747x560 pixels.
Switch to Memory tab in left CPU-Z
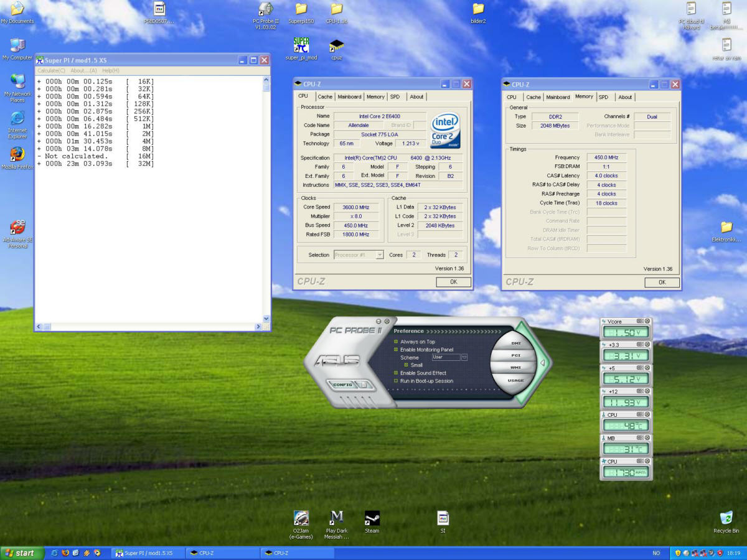(x=375, y=96)
